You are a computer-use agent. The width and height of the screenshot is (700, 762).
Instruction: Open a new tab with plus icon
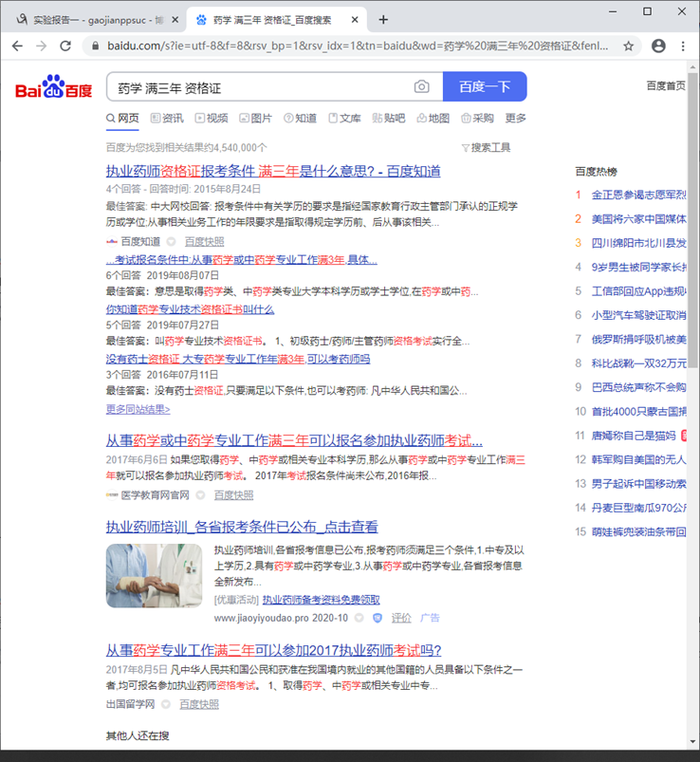(383, 19)
